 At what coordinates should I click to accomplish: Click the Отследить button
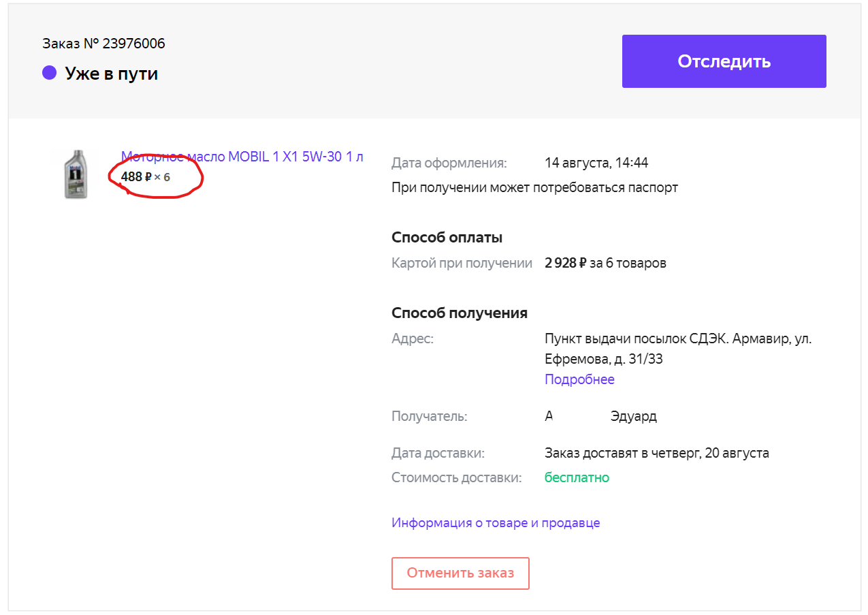click(724, 61)
